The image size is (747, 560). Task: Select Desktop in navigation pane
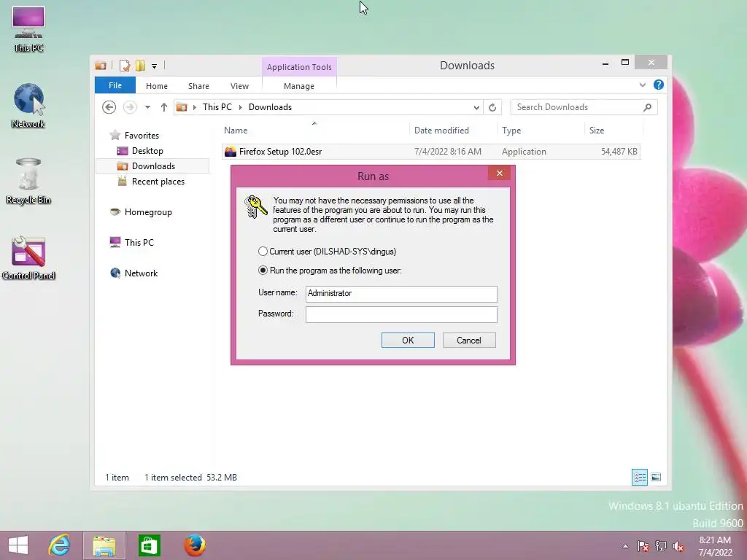click(x=147, y=151)
